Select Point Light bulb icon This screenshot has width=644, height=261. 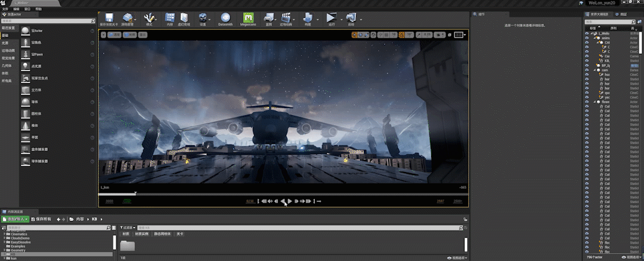(26, 66)
